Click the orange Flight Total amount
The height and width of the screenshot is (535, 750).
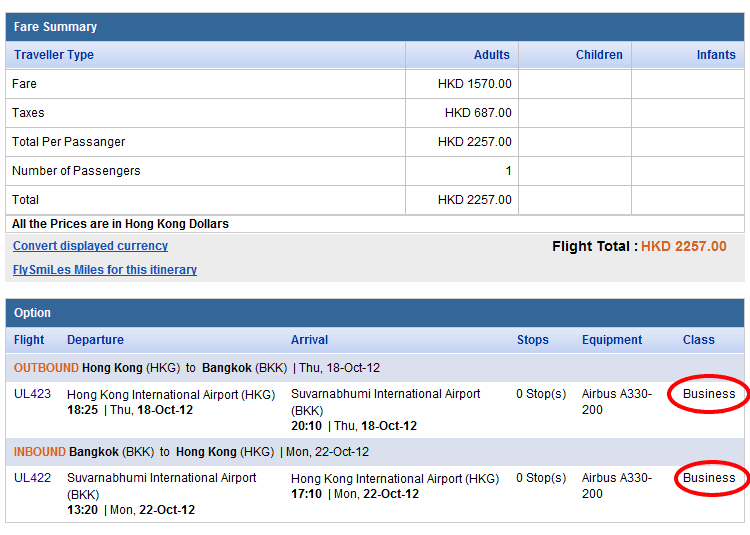point(683,246)
